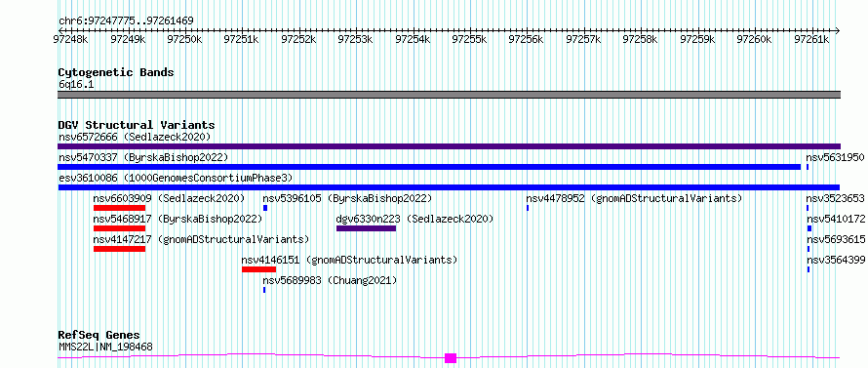Click the 97256k ruler tick label
Image resolution: width=868 pixels, height=368 pixels.
tap(526, 39)
